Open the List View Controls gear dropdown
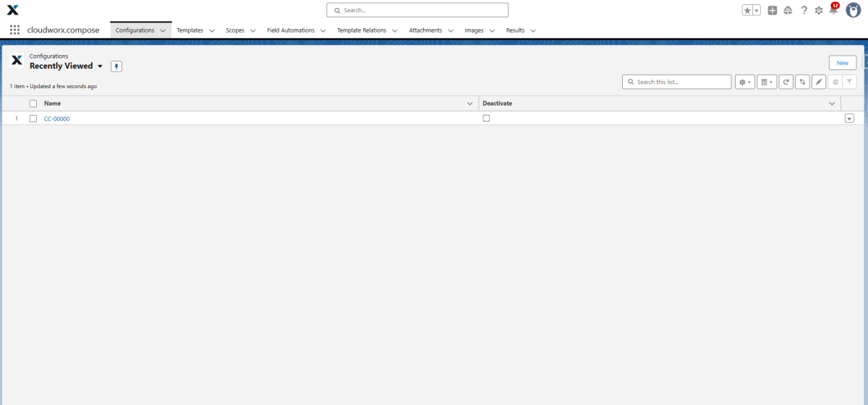The width and height of the screenshot is (868, 405). tap(744, 82)
